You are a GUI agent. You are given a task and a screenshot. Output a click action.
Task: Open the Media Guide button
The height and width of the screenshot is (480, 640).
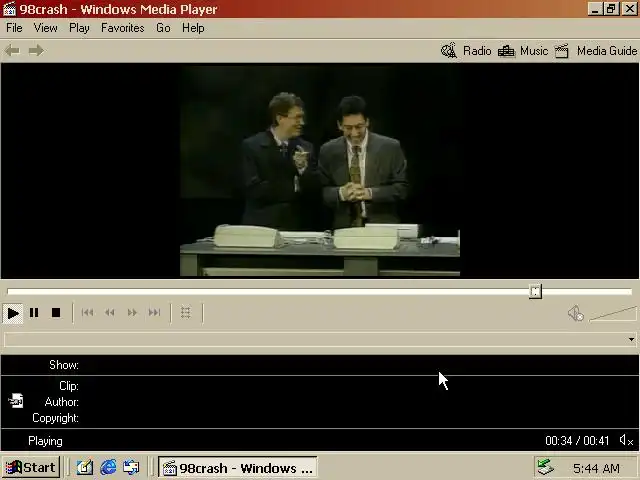596,51
